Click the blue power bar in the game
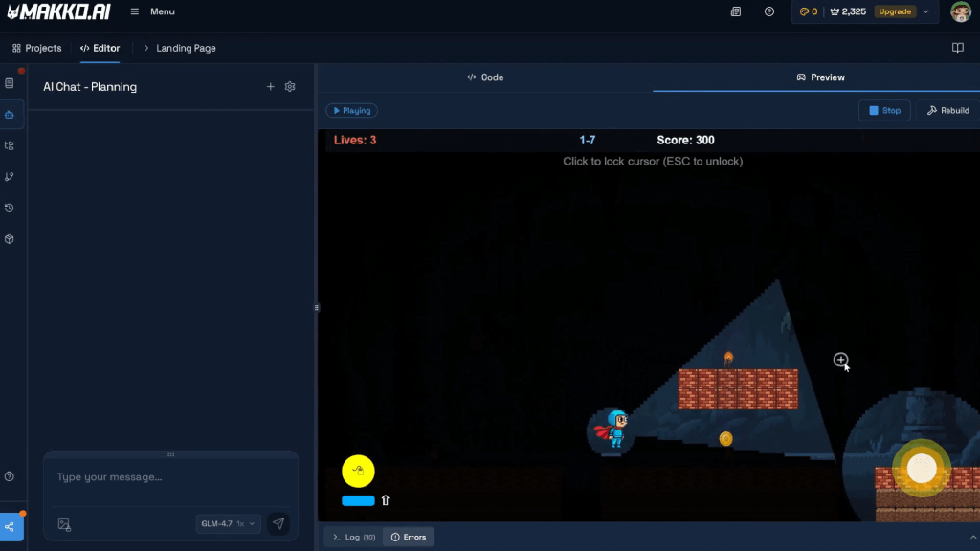The width and height of the screenshot is (980, 551). (359, 500)
